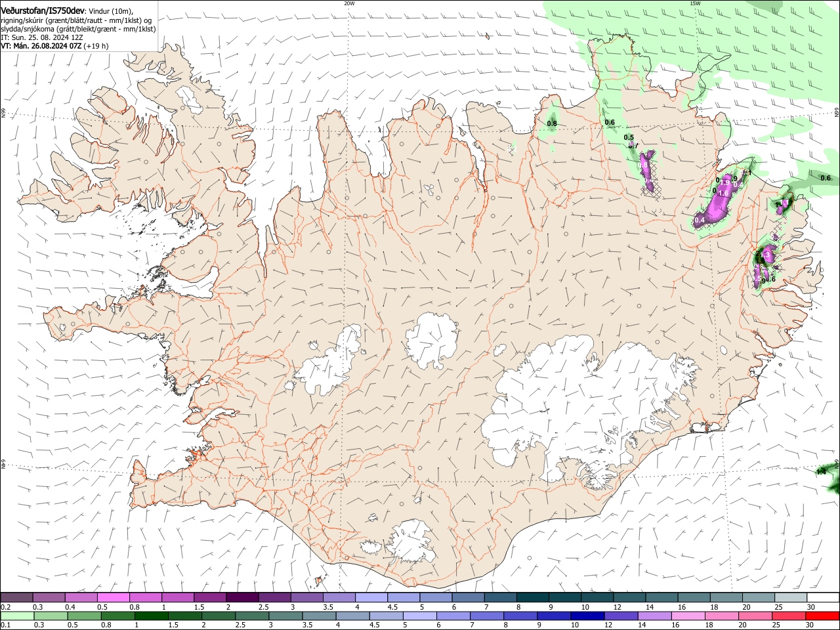Click the 0.2 label on the upper scale
This screenshot has width=840, height=630.
(x=6, y=607)
